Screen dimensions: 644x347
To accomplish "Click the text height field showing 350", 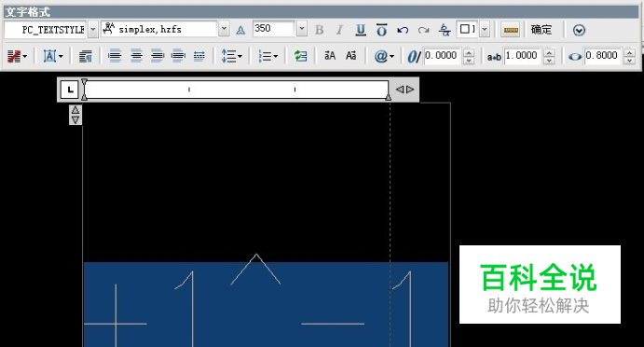I will [273, 29].
